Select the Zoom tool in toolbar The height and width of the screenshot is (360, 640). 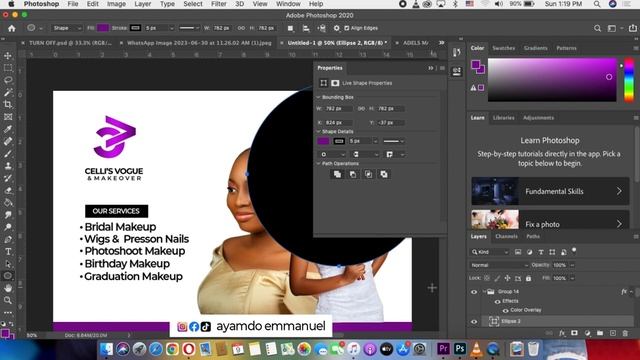point(8,300)
